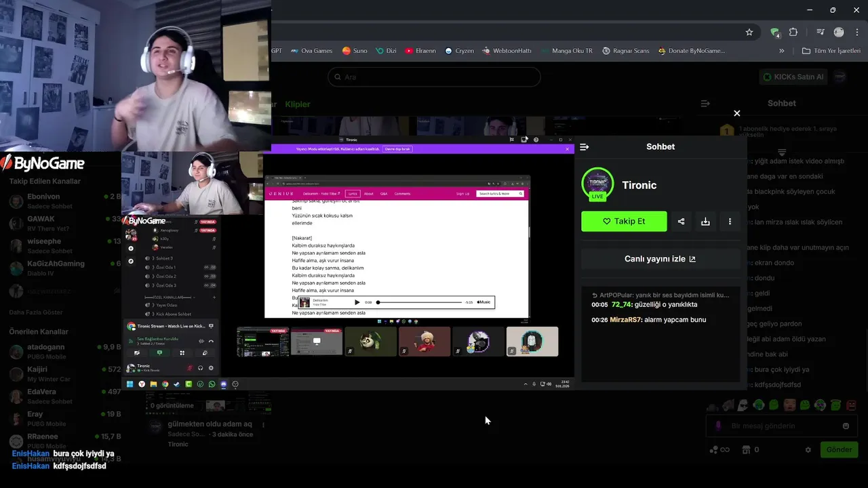The height and width of the screenshot is (488, 868).
Task: Open the Chrome profile avatar
Action: point(839,32)
